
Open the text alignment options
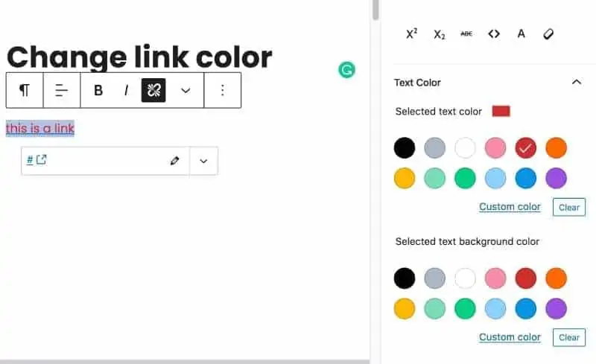coord(62,90)
